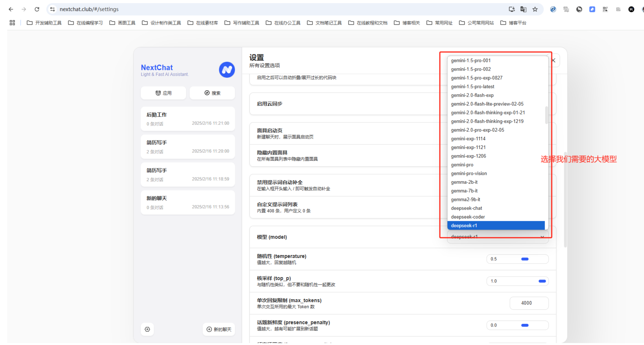Click the 搜索 button
644x345 pixels.
[x=212, y=93]
